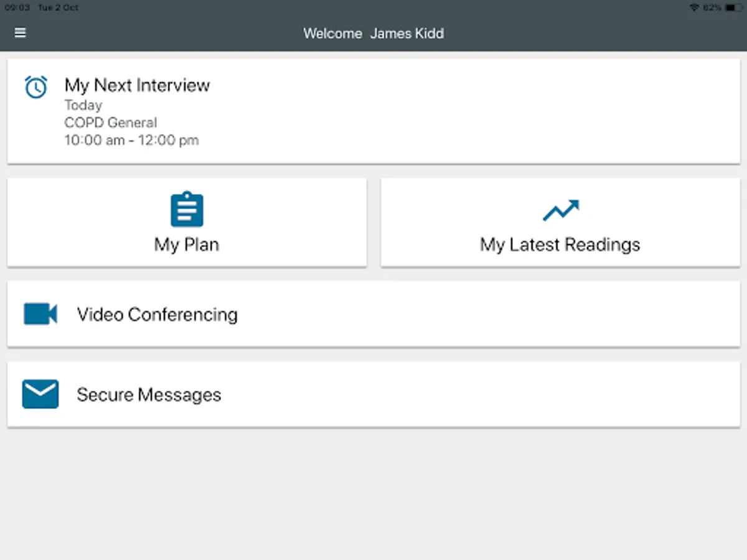This screenshot has height=560, width=747.
Task: Click the Welcome James Kidd title
Action: [x=374, y=34]
